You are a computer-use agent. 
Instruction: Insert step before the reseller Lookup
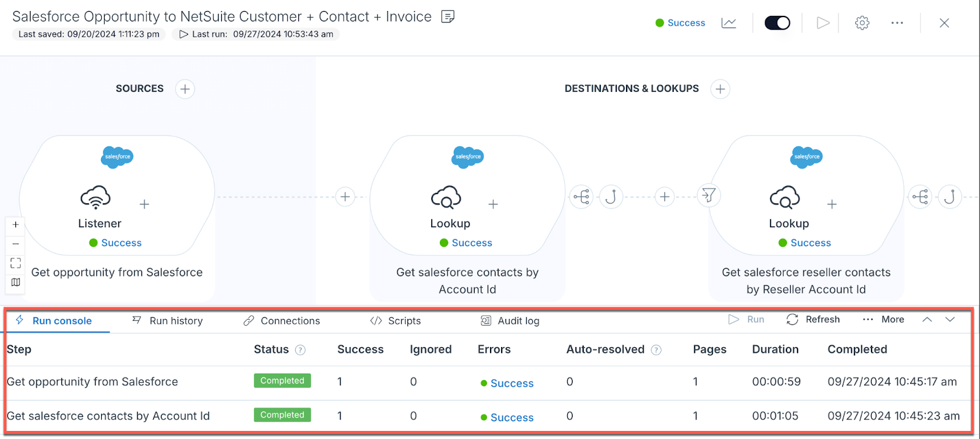665,197
